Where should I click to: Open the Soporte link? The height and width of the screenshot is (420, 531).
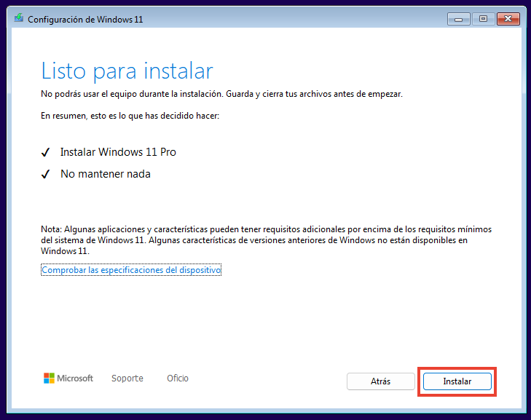tap(127, 379)
